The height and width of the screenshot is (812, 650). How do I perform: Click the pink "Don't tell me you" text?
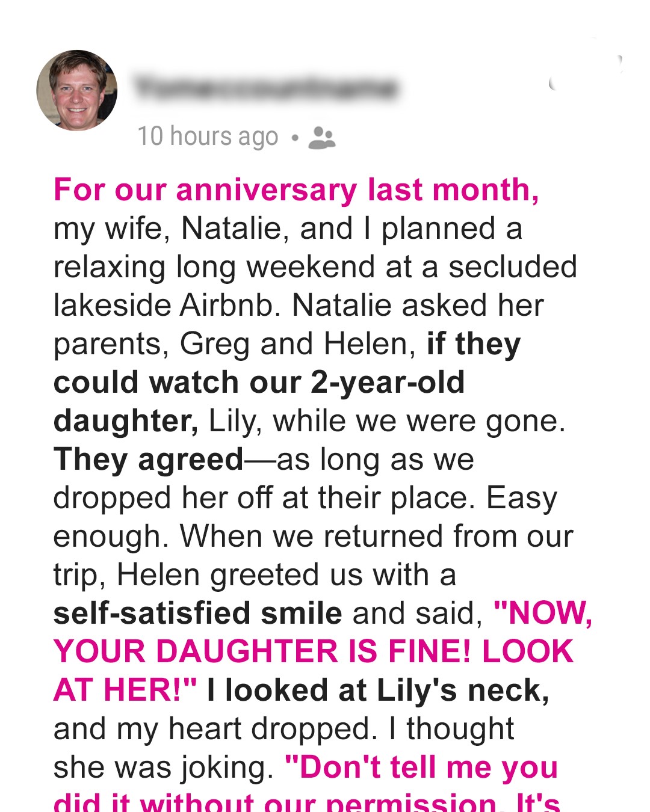[421, 767]
